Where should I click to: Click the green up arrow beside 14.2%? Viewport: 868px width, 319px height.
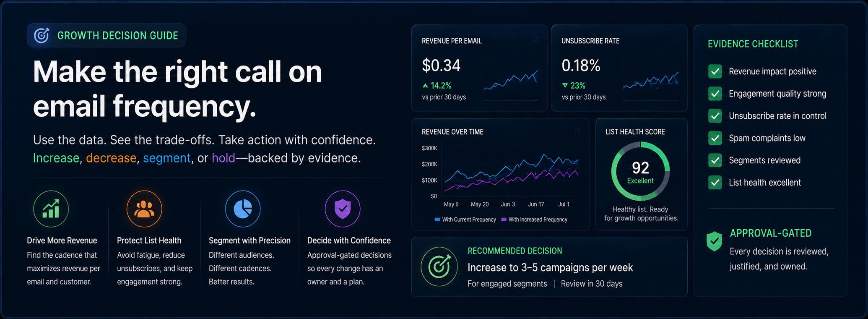point(425,86)
